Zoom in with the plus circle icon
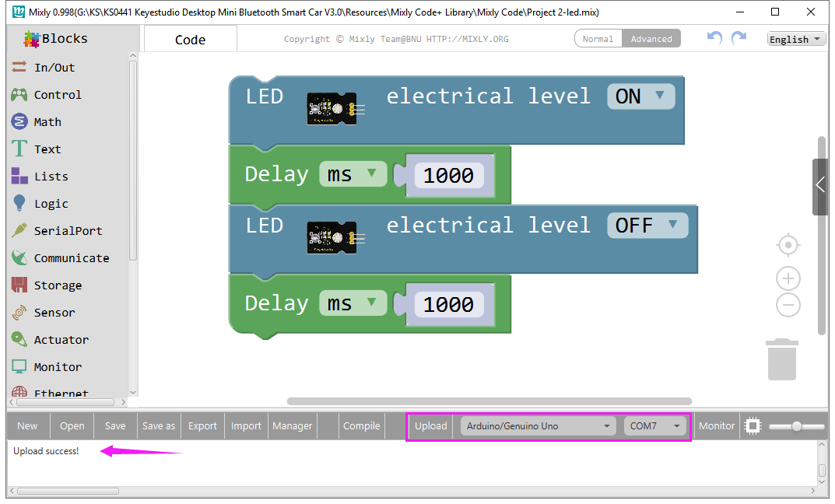835x504 pixels. coord(788,278)
